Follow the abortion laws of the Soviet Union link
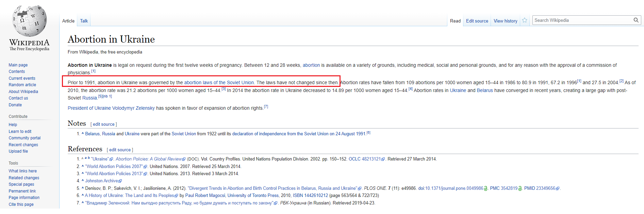Screen dimensions: 644x214 coord(219,82)
